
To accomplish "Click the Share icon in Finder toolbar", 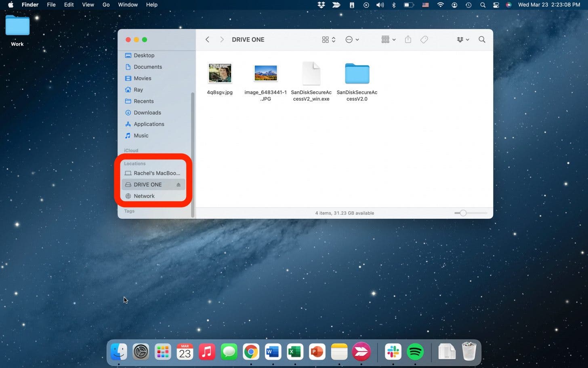I will point(408,40).
